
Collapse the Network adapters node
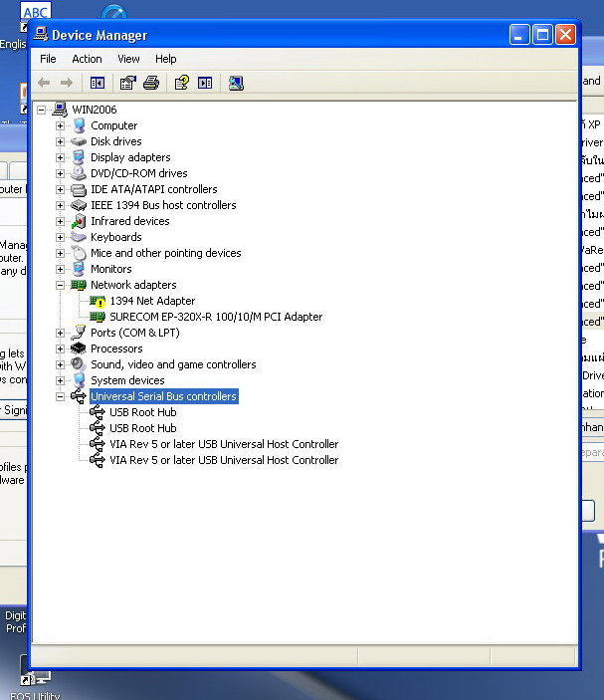(x=61, y=285)
